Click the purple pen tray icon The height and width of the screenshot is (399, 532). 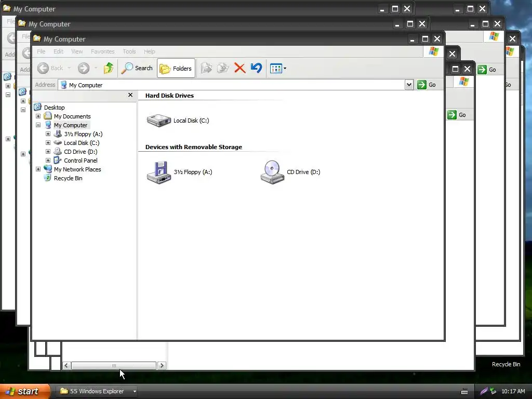coord(484,391)
